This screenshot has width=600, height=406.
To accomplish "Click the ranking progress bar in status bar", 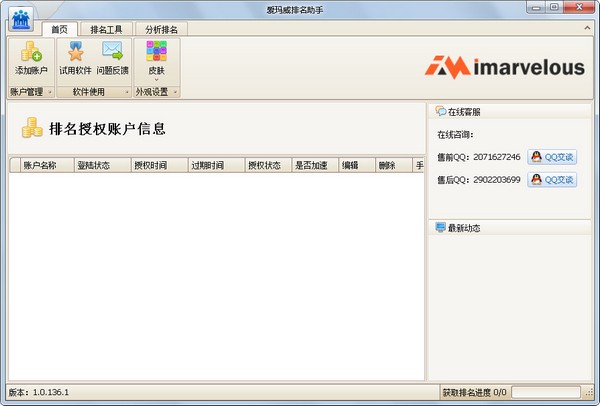I will coord(546,392).
